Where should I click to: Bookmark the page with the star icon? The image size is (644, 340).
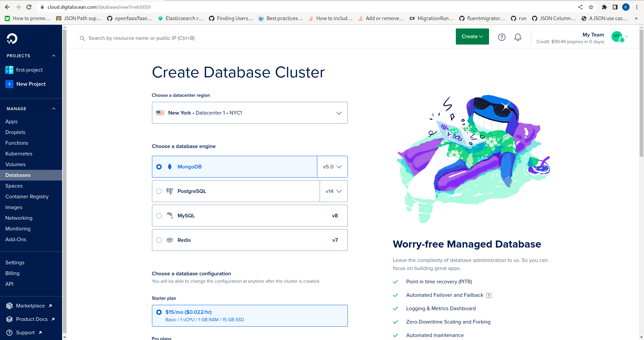[x=591, y=7]
